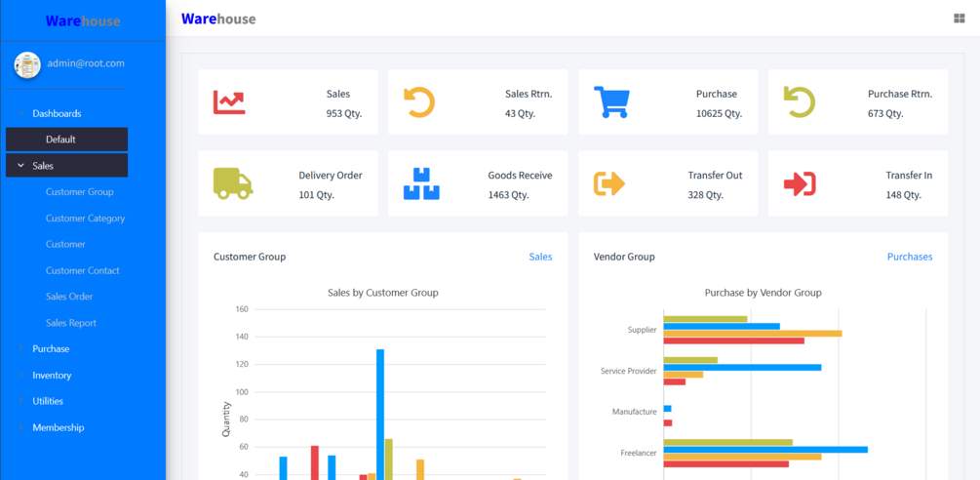Click the Goods Receive boxes icon
Viewport: 980px width, 480px height.
pyautogui.click(x=422, y=183)
